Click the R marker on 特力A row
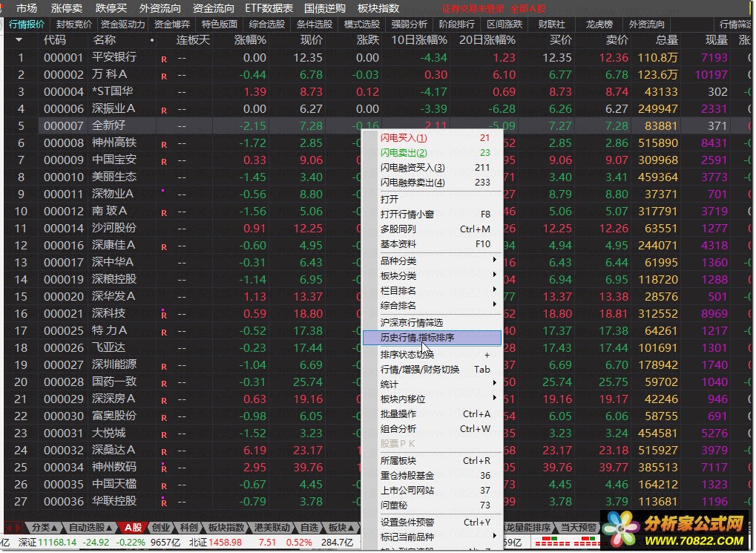The width and height of the screenshot is (756, 553). coord(164,333)
